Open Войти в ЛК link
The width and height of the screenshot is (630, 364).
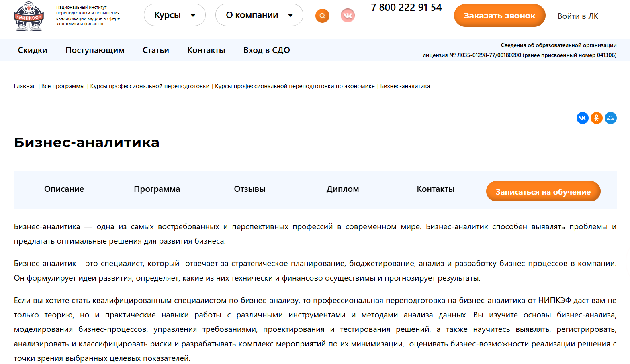pyautogui.click(x=578, y=16)
